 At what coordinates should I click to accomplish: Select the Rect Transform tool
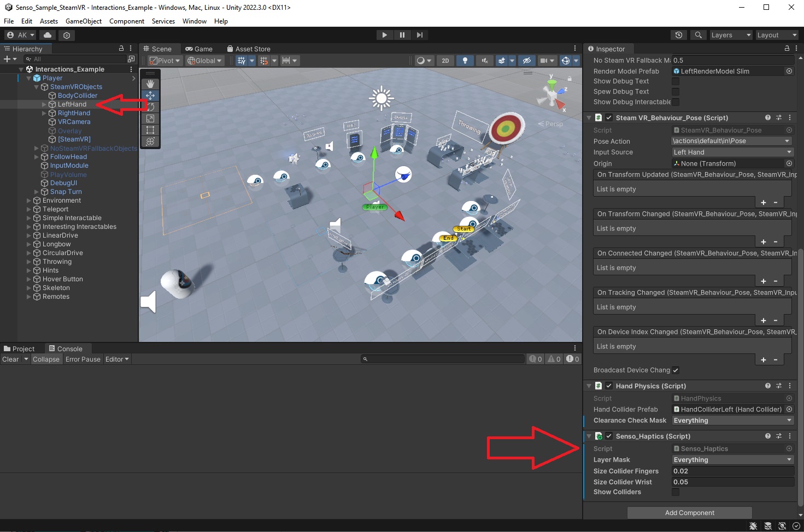point(150,130)
